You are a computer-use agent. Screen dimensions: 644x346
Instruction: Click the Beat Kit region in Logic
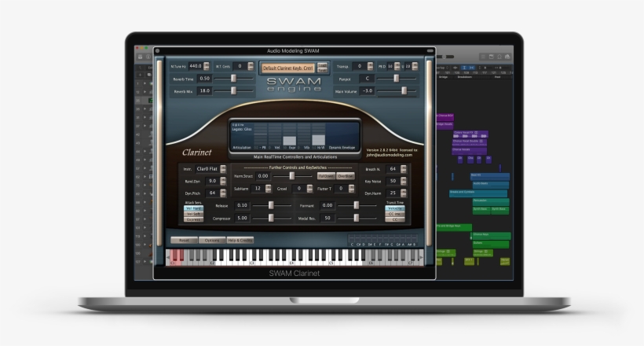coord(490,176)
